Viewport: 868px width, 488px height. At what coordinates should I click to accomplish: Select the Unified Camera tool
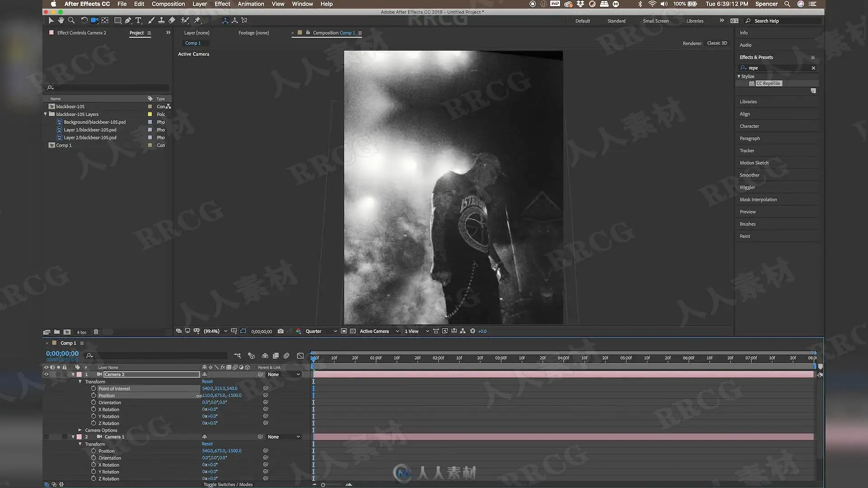click(x=94, y=20)
